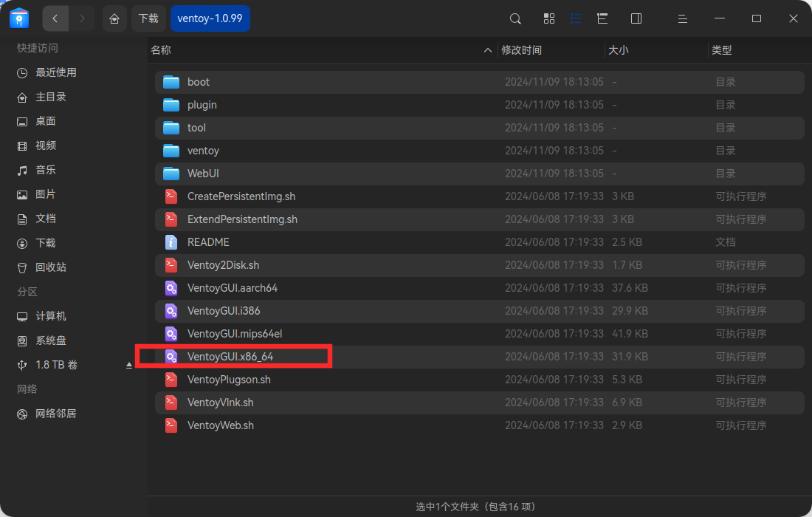The height and width of the screenshot is (517, 812).
Task: Select the plugin folder icon
Action: 171,105
